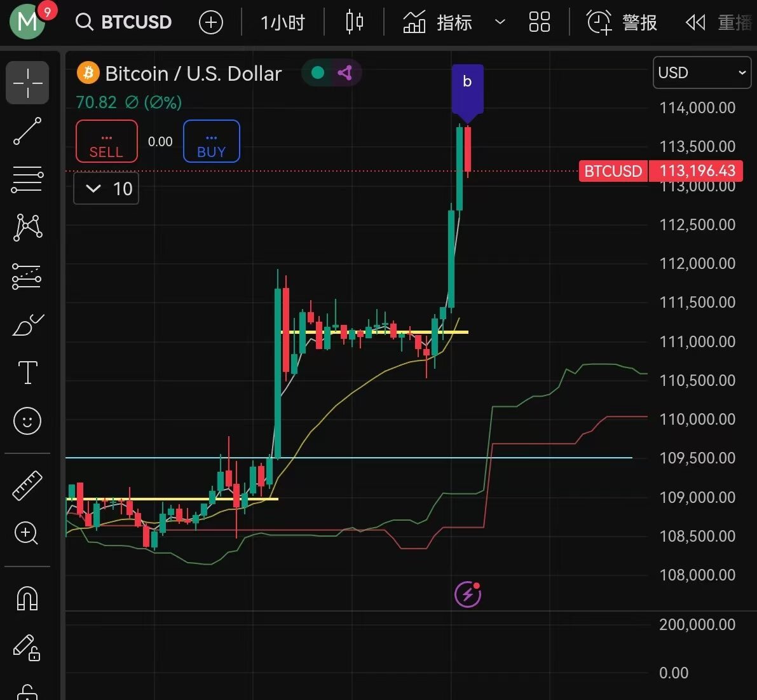This screenshot has width=757, height=700.
Task: Open Fibonacci retracement tools
Action: (x=27, y=179)
